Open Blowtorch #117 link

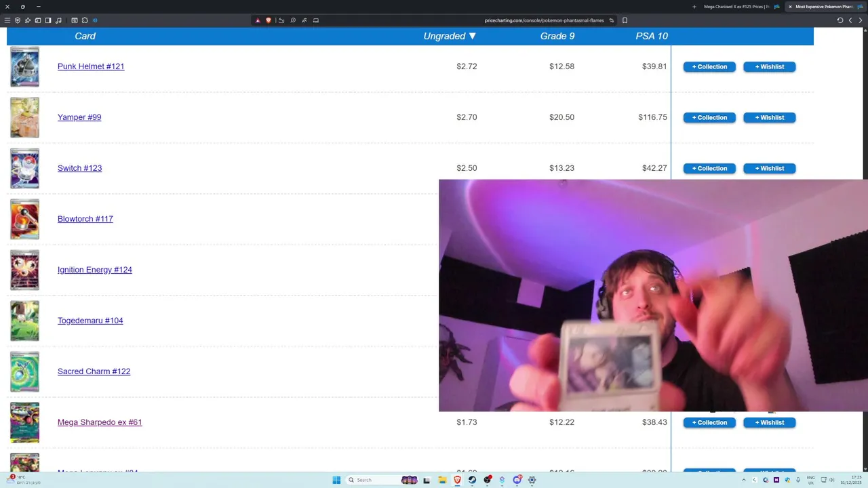[x=85, y=219]
